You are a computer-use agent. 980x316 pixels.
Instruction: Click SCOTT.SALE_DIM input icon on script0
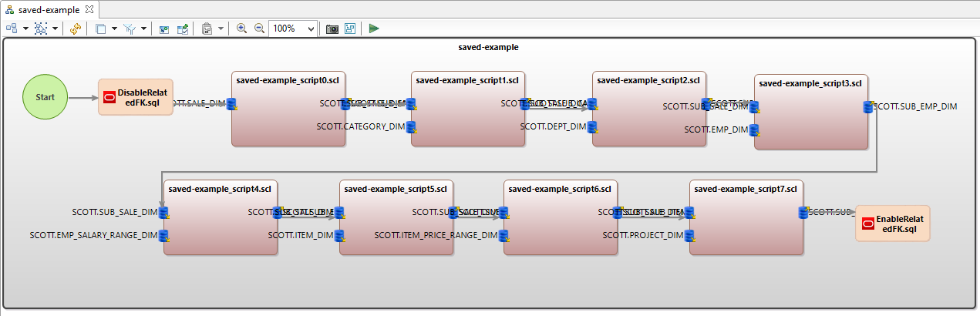click(x=231, y=103)
